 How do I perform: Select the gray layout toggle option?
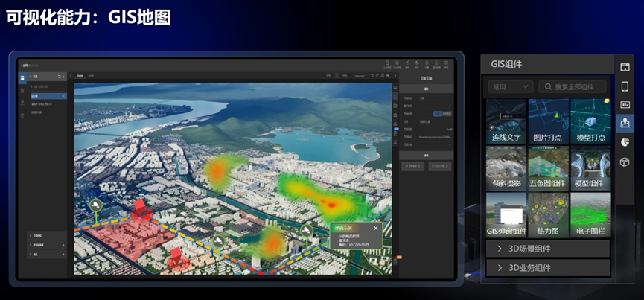pyautogui.click(x=447, y=114)
